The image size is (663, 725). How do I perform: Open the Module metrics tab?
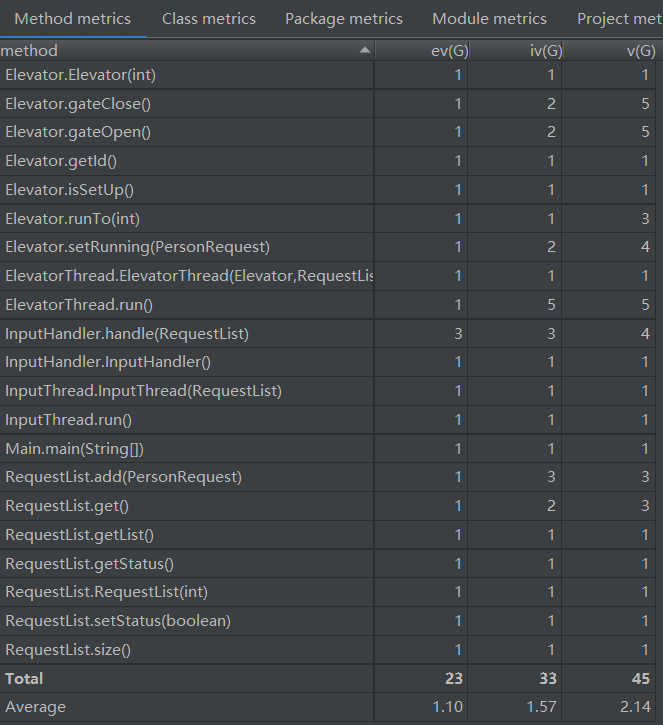pos(489,19)
